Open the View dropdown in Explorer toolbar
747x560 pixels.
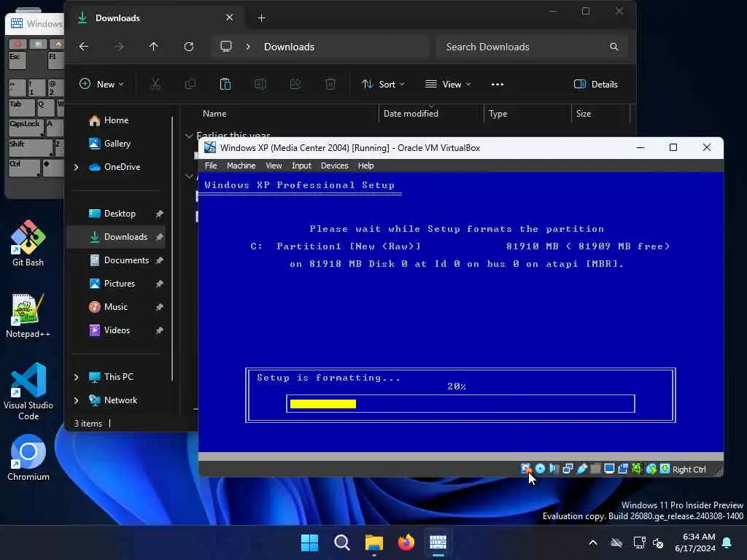click(x=448, y=85)
